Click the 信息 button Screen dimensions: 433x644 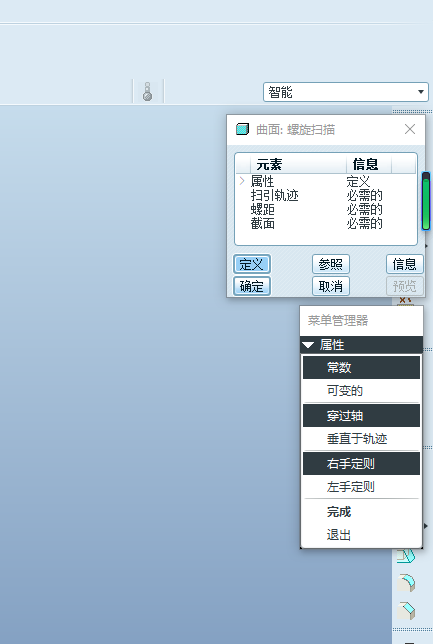405,264
